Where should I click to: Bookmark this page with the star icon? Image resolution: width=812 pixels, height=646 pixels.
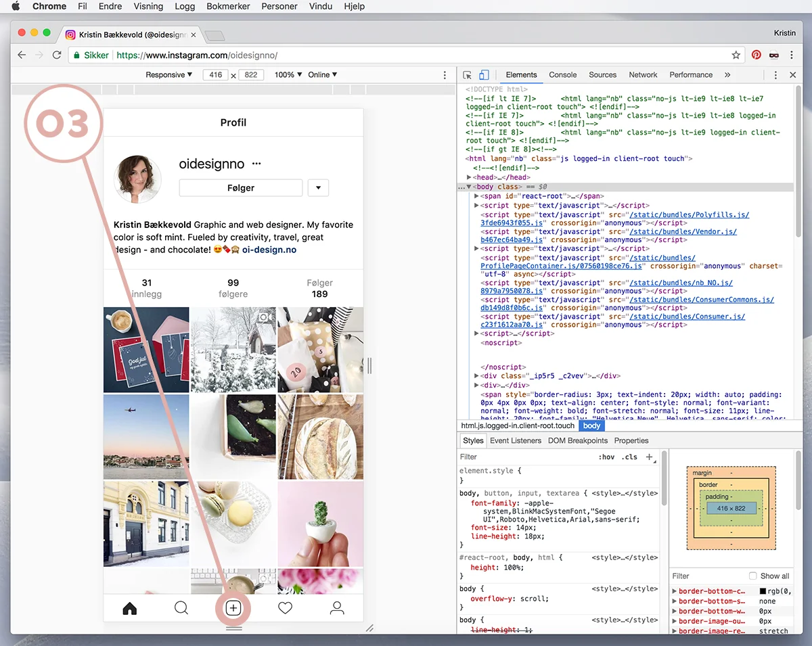pyautogui.click(x=736, y=55)
